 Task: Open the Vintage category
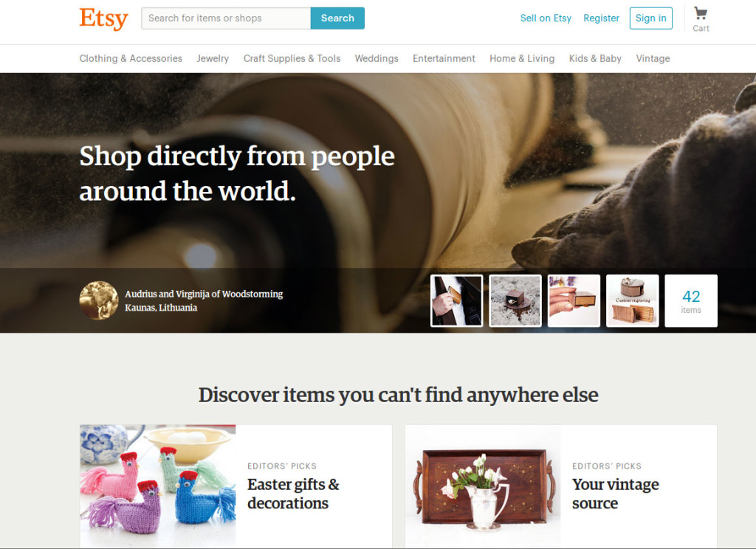[653, 58]
